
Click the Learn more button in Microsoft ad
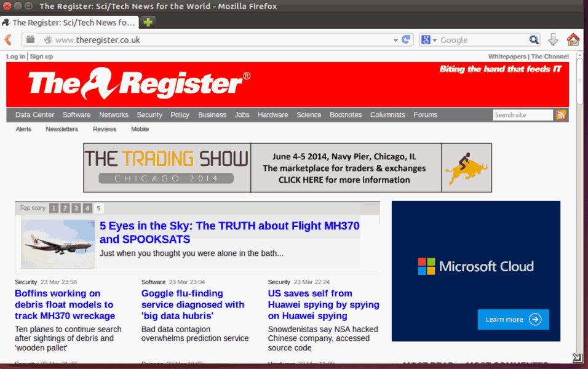click(x=514, y=320)
